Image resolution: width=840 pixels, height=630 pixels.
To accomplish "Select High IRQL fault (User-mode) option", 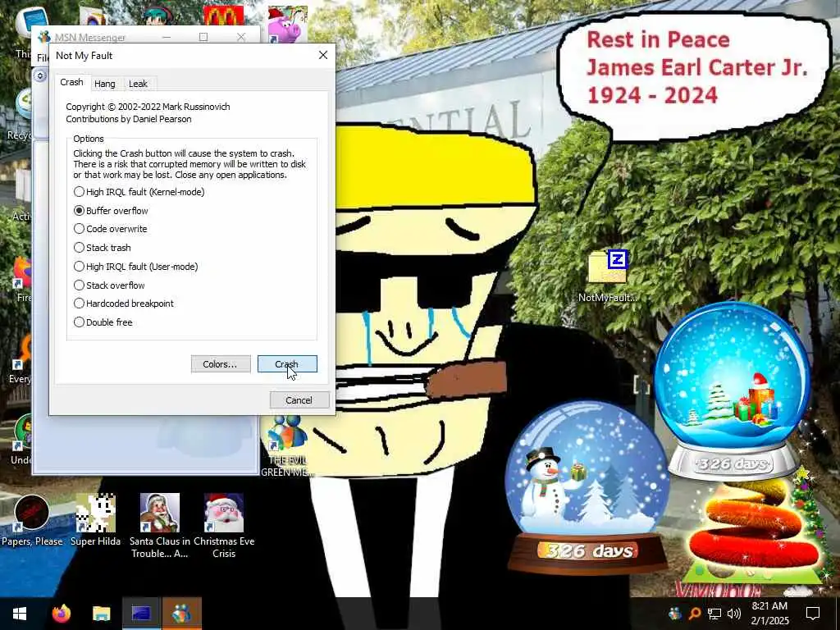I will pos(135,267).
